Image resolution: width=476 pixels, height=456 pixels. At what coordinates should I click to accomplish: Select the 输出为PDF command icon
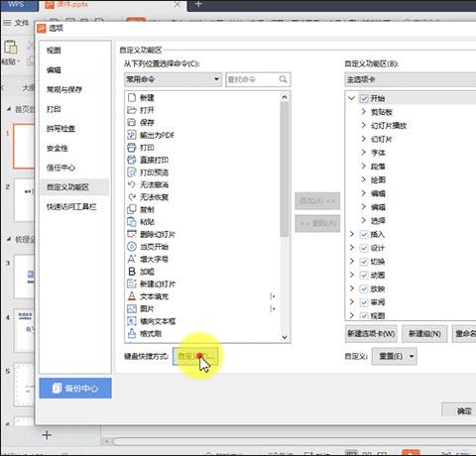point(132,135)
